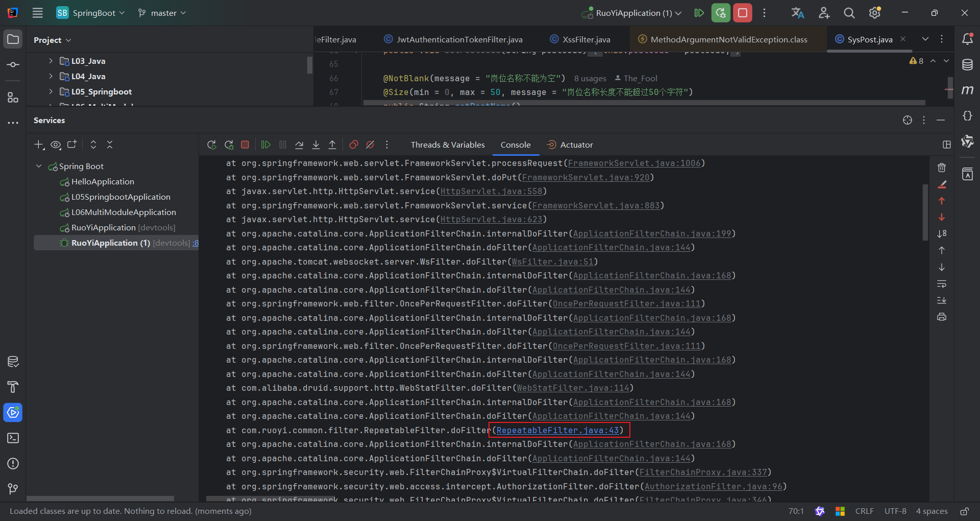Expand the L05_Springboot folder
The height and width of the screenshot is (521, 980).
(51, 91)
